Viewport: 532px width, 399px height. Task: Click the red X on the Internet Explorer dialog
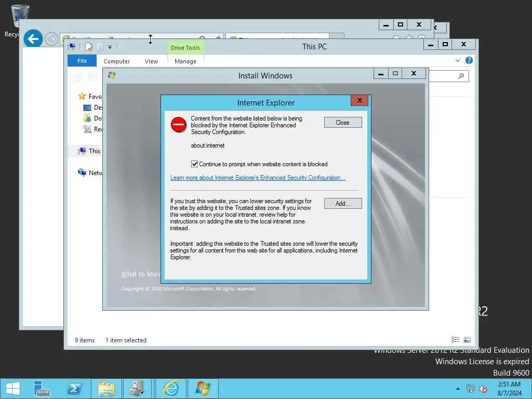(x=360, y=100)
